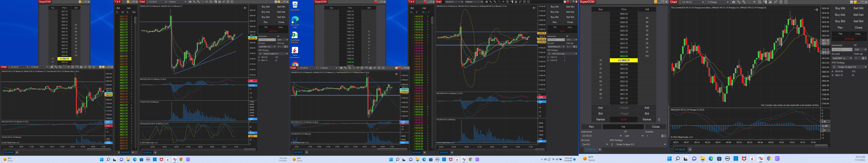This screenshot has width=868, height=163.
Task: Click Rev button in large SuperDOM
Action: click(x=591, y=127)
